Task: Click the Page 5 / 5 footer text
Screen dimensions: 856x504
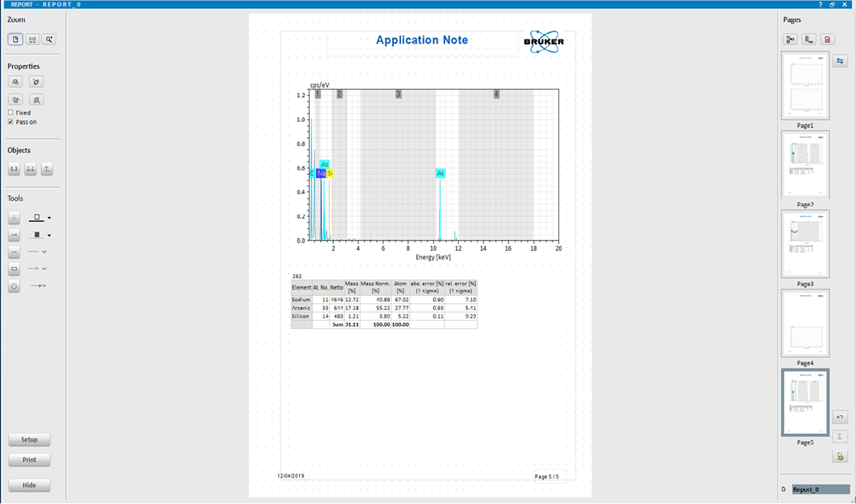Action: (546, 477)
